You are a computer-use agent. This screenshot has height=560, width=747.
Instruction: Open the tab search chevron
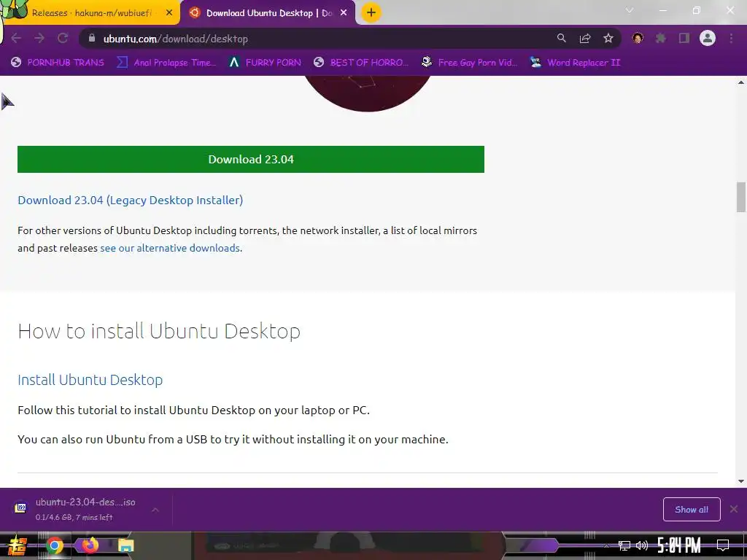tap(630, 10)
